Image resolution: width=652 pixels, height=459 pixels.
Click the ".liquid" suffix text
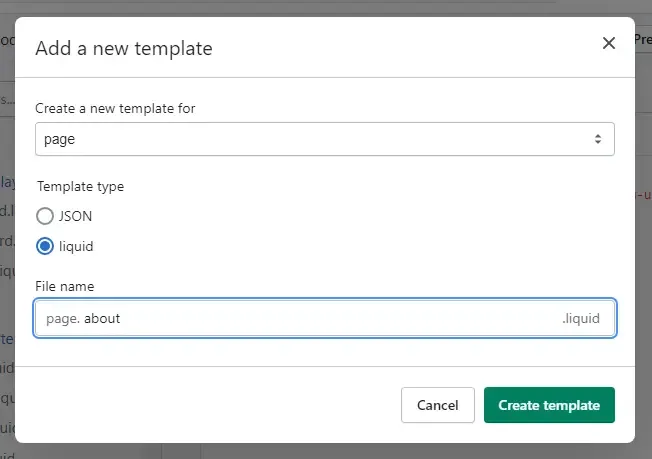point(581,318)
